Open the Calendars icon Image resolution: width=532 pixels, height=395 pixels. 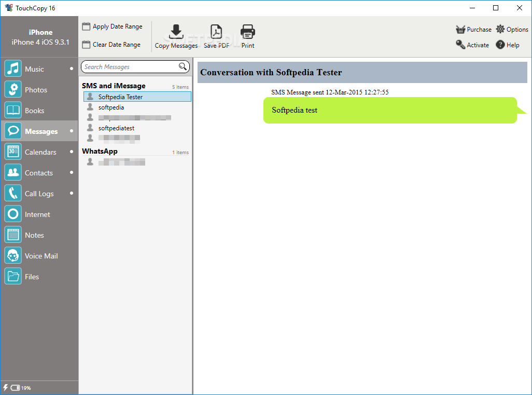[13, 152]
